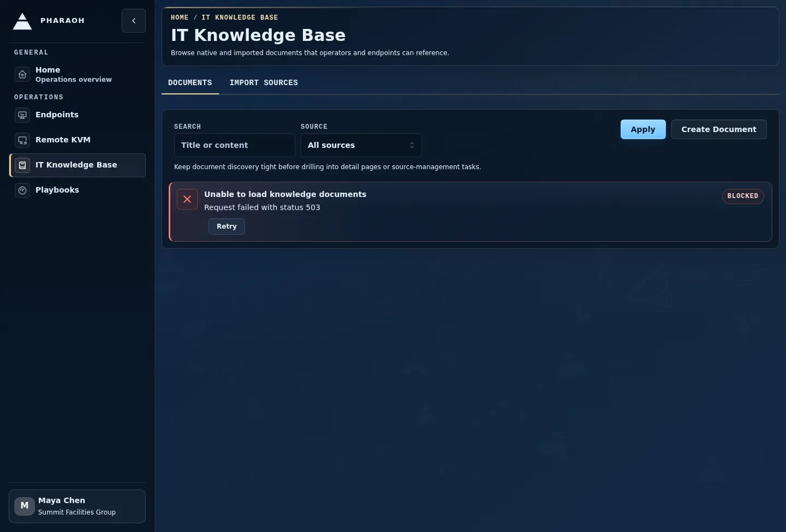The height and width of the screenshot is (532, 786).
Task: Retry loading knowledge documents
Action: pos(227,226)
